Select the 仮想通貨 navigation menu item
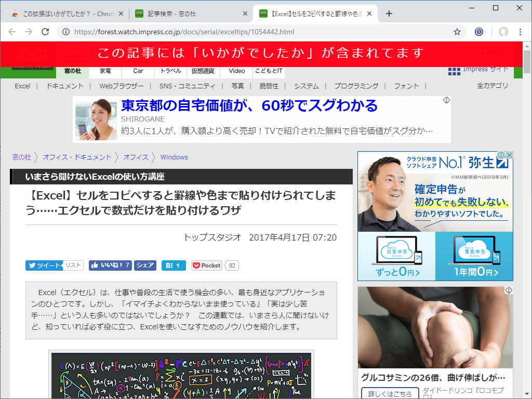Image resolution: width=532 pixels, height=399 pixels. pos(203,71)
